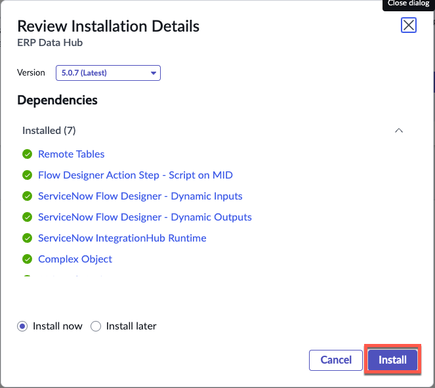Open Flow Designer Action Step - Script on MID
The height and width of the screenshot is (388, 435).
tap(135, 175)
